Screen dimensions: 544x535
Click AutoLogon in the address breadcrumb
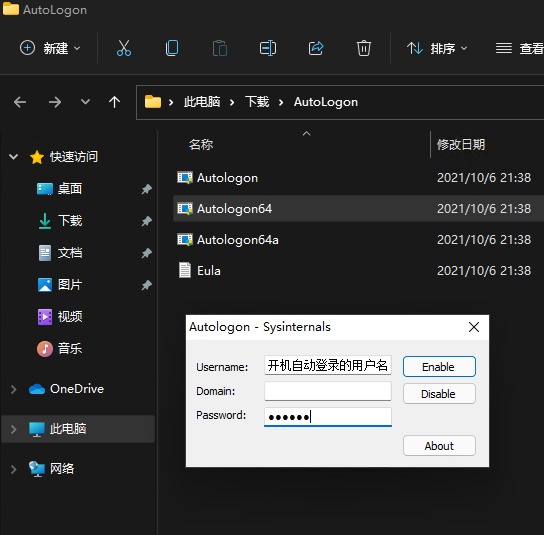(x=326, y=102)
